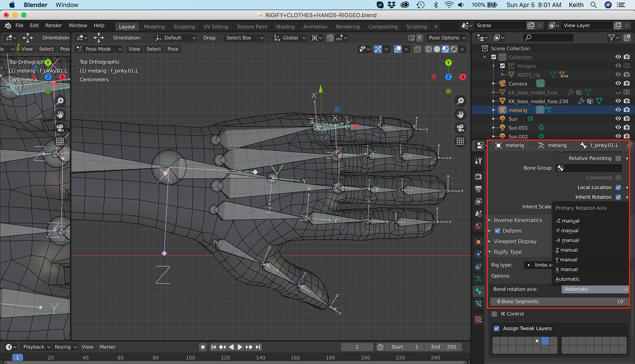The image size is (635, 364).
Task: Click the Bone Group field
Action: coord(589,168)
